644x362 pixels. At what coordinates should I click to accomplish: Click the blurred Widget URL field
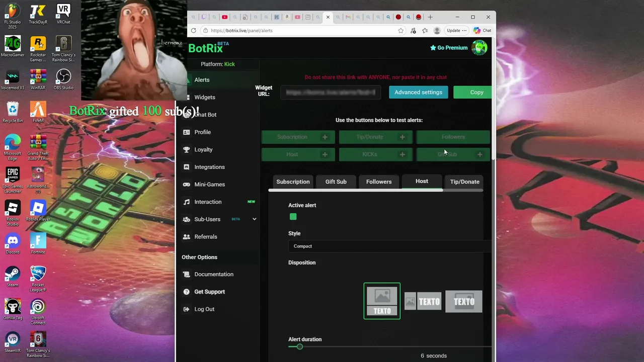331,93
